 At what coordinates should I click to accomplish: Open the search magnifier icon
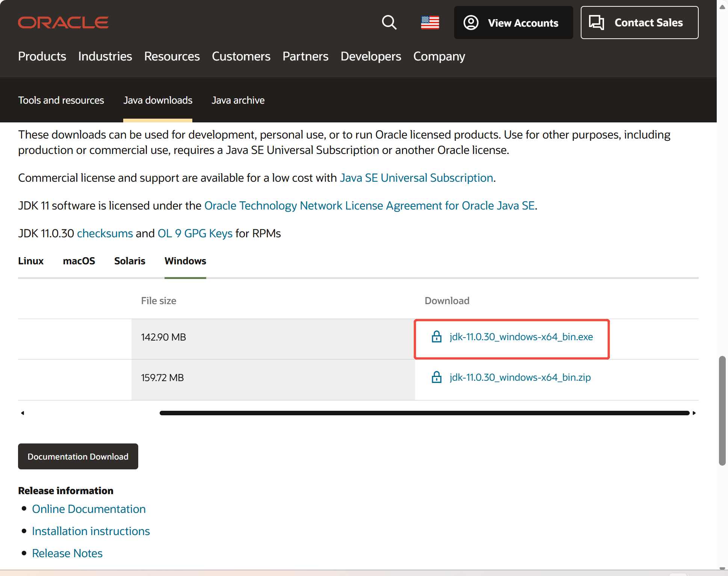click(389, 23)
